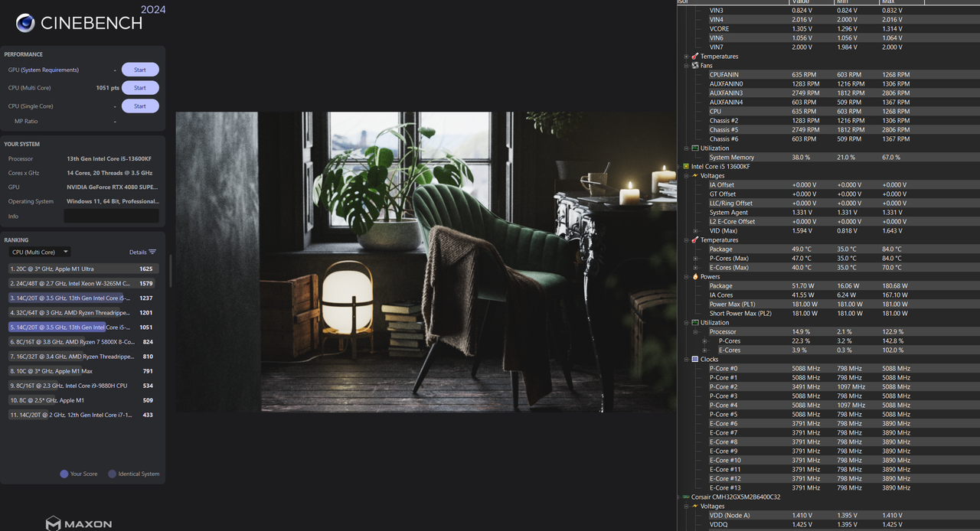Collapse the Fans node
This screenshot has height=531, width=980.
pyautogui.click(x=686, y=66)
